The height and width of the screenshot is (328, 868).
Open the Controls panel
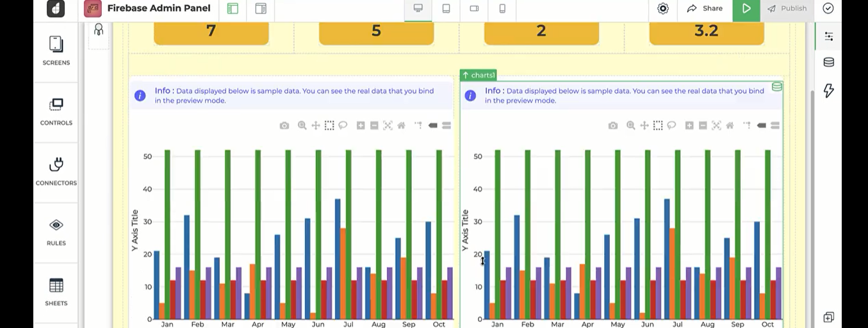tap(56, 111)
